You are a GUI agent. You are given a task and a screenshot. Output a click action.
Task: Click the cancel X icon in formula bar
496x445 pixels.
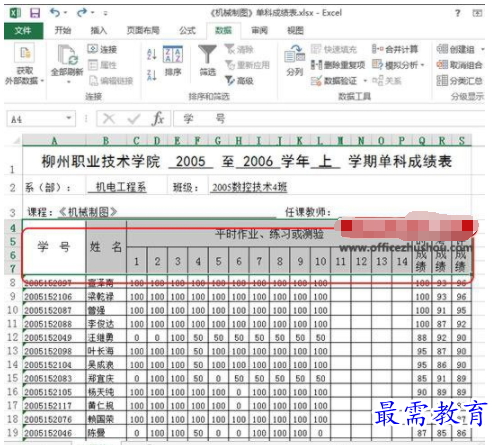pyautogui.click(x=109, y=119)
